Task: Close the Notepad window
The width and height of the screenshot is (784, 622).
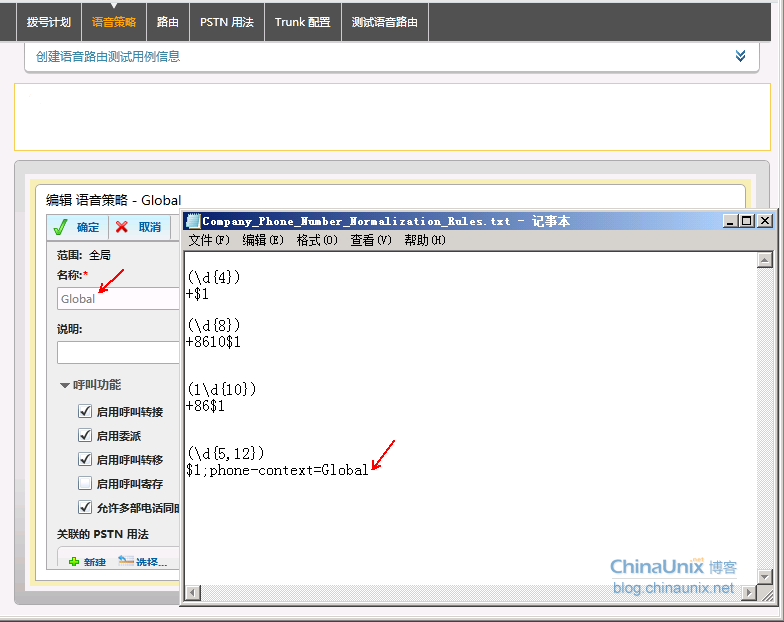Action: (x=765, y=220)
